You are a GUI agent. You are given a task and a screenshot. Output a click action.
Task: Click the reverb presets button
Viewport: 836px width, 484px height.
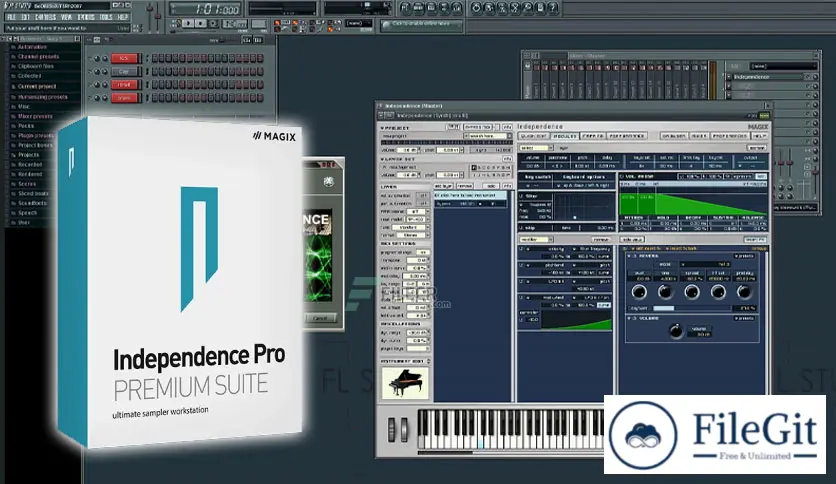click(744, 256)
